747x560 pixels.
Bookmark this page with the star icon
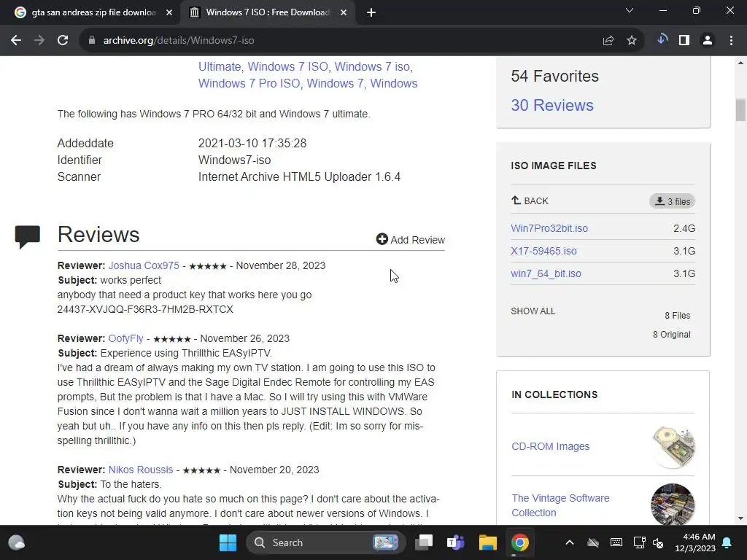632,41
